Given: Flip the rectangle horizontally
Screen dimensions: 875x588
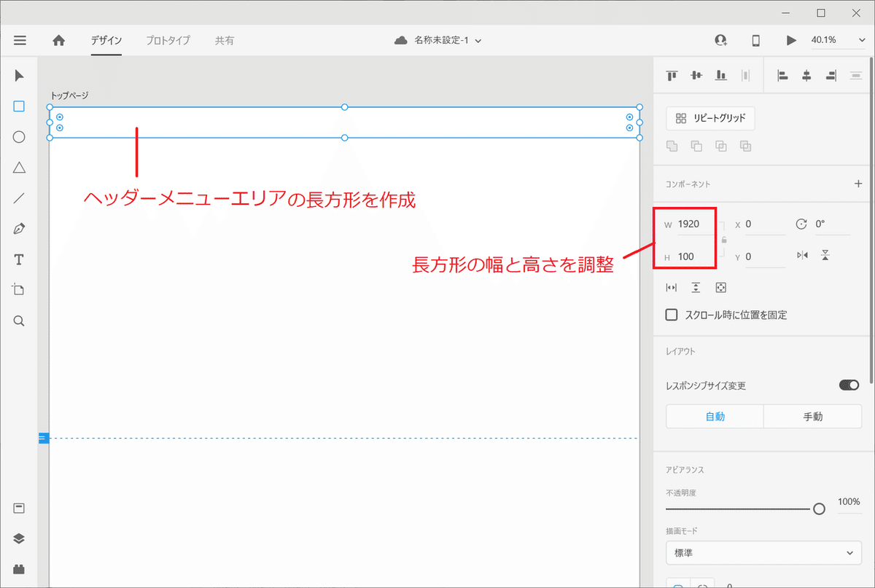Looking at the screenshot, I should tap(803, 255).
